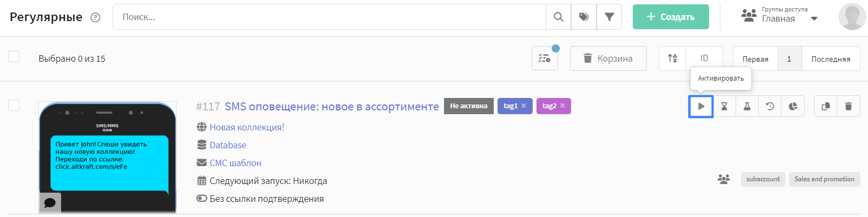
Task: Activate campaign with the play icon
Action: click(x=701, y=106)
